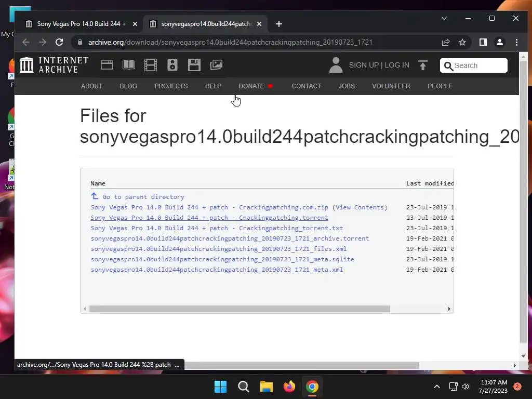532x399 pixels.
Task: Open the tab search dropdown chevron
Action: (x=444, y=18)
